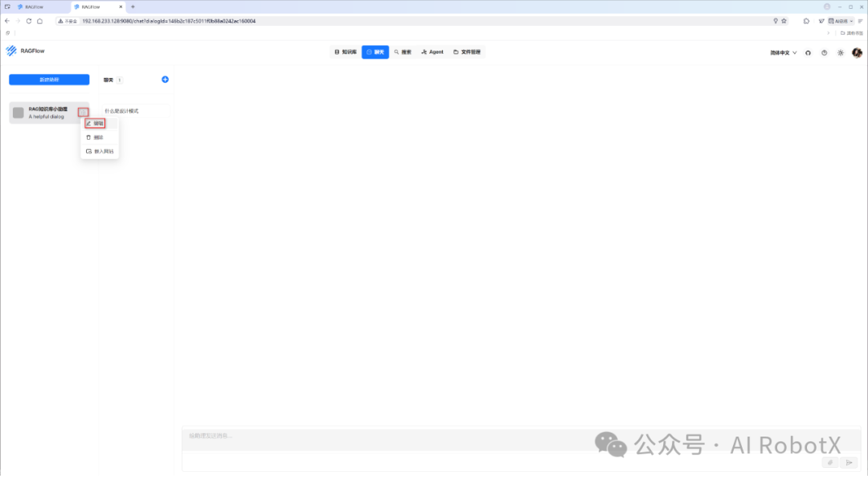Open the gear menu on the assistant card
868x480 pixels.
pyautogui.click(x=83, y=113)
